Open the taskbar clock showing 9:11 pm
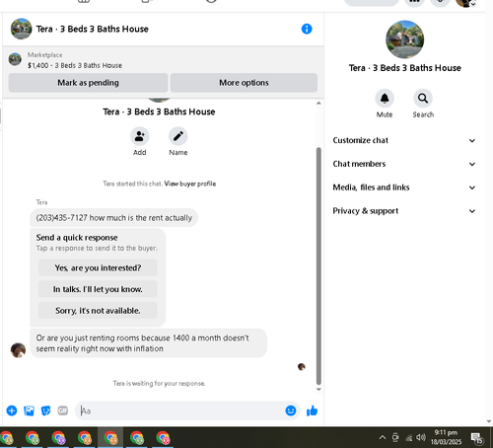493x448 pixels. tap(446, 437)
